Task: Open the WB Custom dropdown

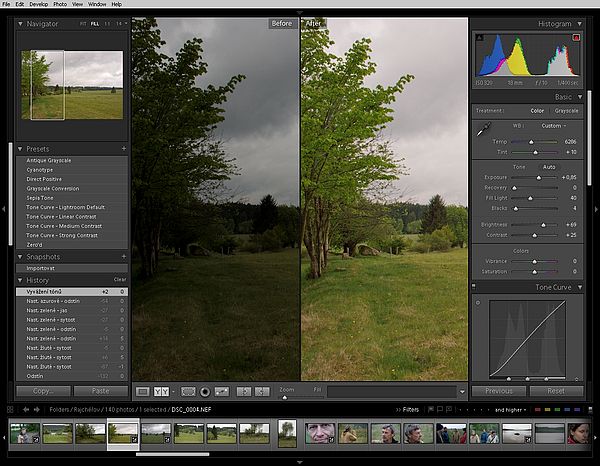Action: [x=552, y=126]
